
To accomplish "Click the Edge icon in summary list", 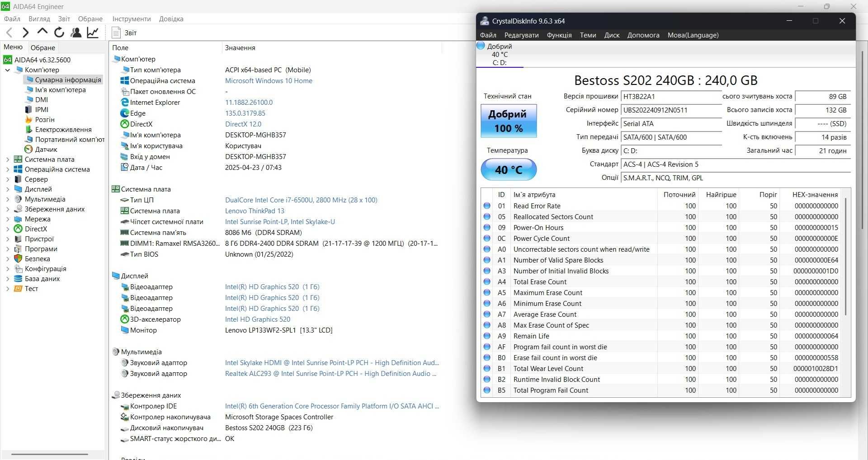I will pyautogui.click(x=125, y=113).
